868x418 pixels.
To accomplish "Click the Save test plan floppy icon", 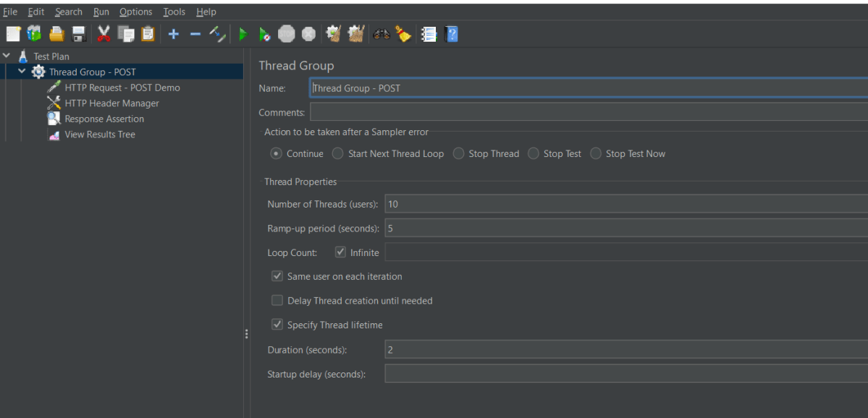I will click(79, 34).
